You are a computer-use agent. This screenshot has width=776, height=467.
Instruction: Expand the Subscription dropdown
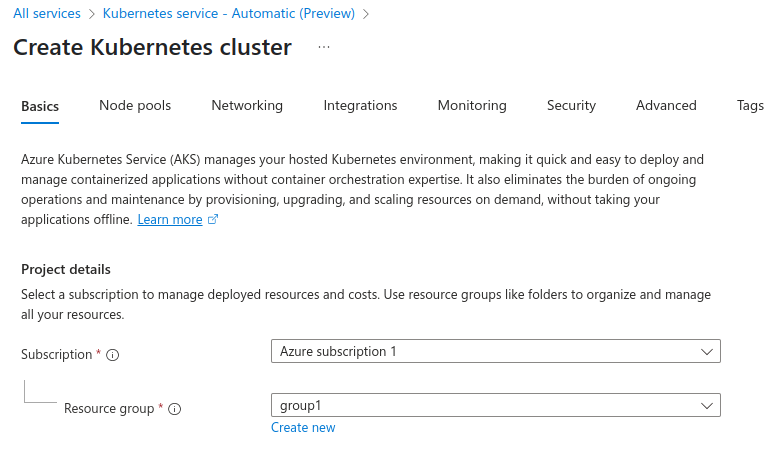coord(707,352)
